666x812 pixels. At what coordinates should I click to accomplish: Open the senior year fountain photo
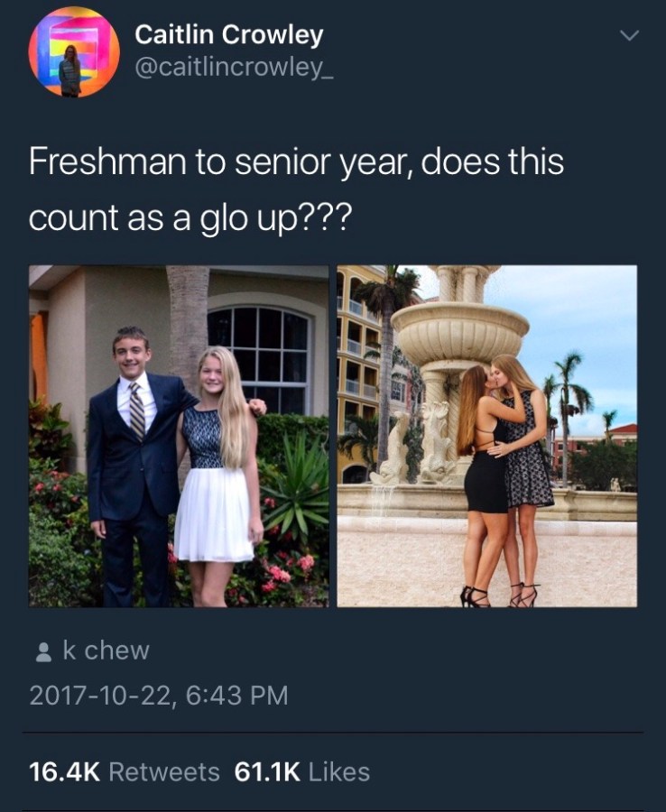486,436
